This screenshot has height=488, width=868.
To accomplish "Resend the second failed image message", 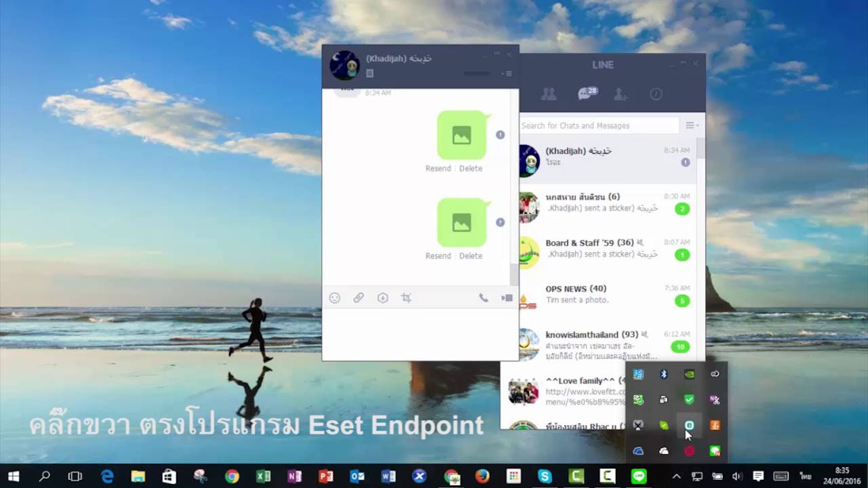I will [438, 256].
